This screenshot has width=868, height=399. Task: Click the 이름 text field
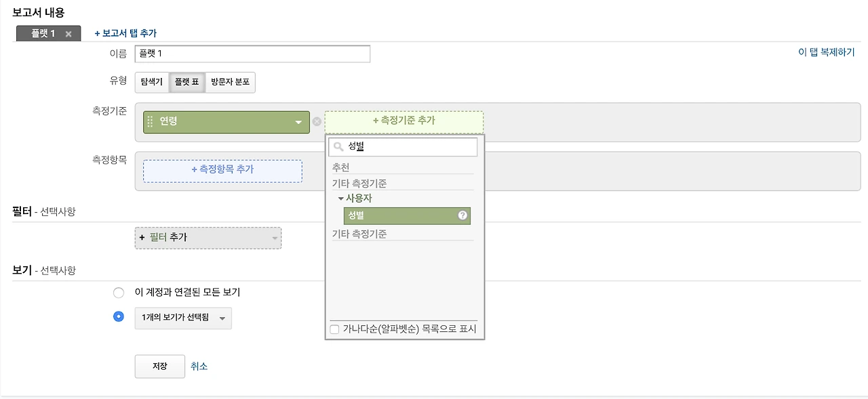[x=252, y=54]
